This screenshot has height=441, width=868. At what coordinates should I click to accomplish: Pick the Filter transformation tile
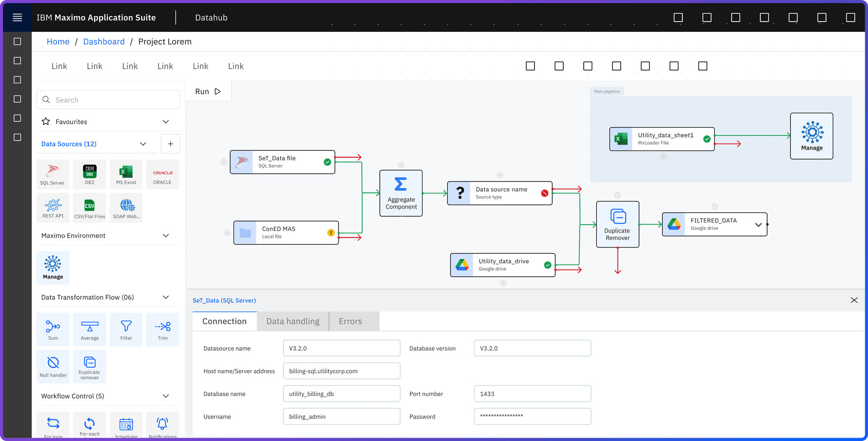click(126, 329)
